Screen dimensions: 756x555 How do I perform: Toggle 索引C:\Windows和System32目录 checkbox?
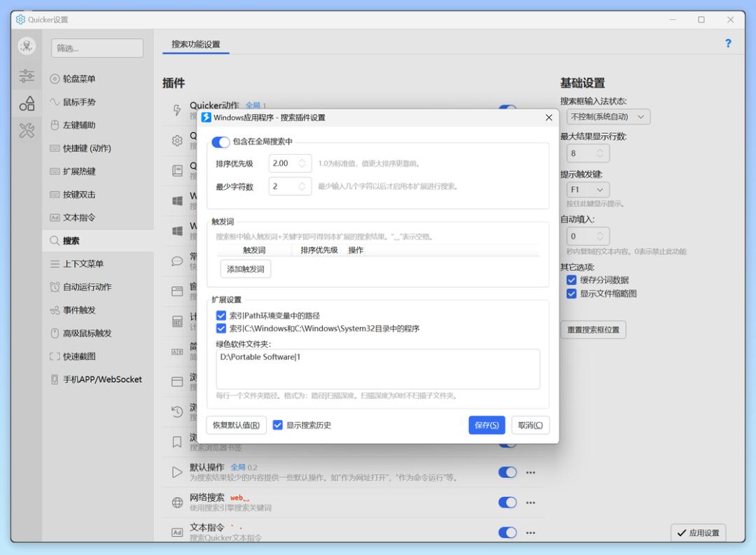(x=220, y=328)
